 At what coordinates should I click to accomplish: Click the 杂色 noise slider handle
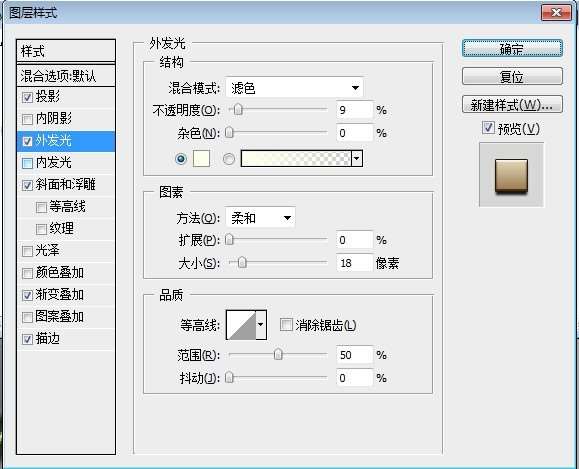point(229,132)
